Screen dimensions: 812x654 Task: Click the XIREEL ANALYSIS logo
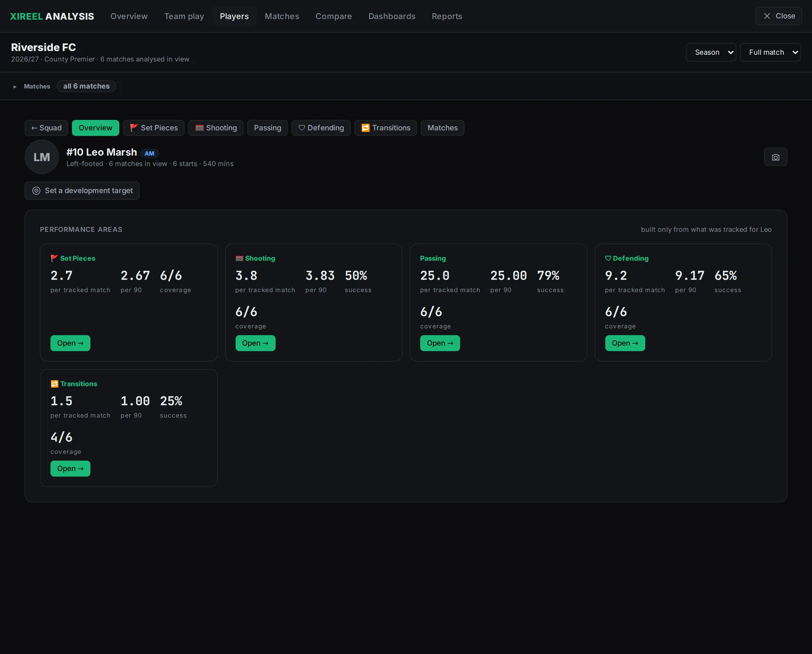[x=52, y=16]
